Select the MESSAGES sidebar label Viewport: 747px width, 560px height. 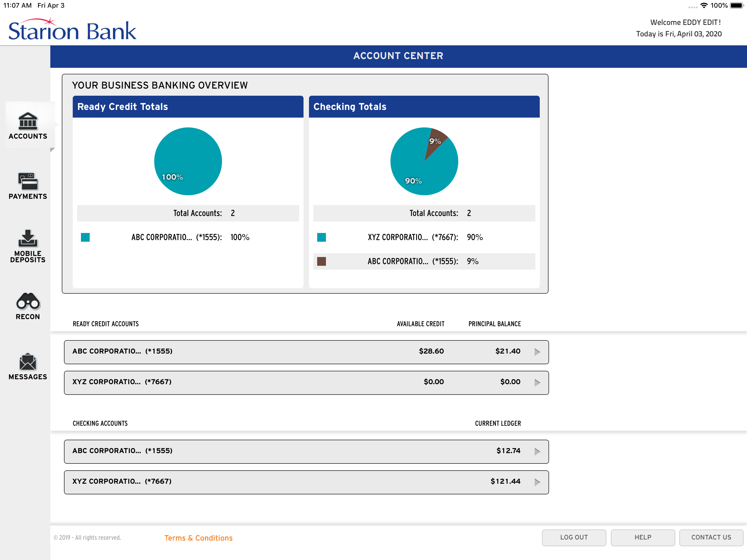tap(28, 377)
